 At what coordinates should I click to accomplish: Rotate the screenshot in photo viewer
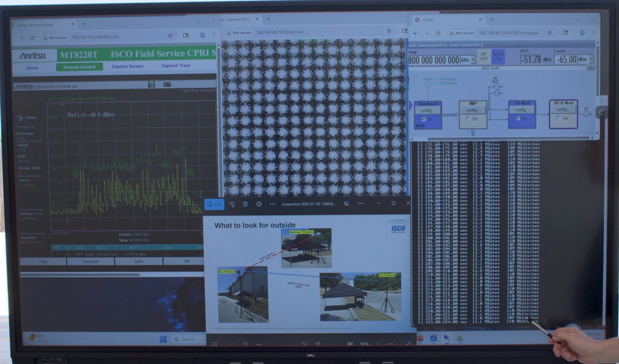232,204
